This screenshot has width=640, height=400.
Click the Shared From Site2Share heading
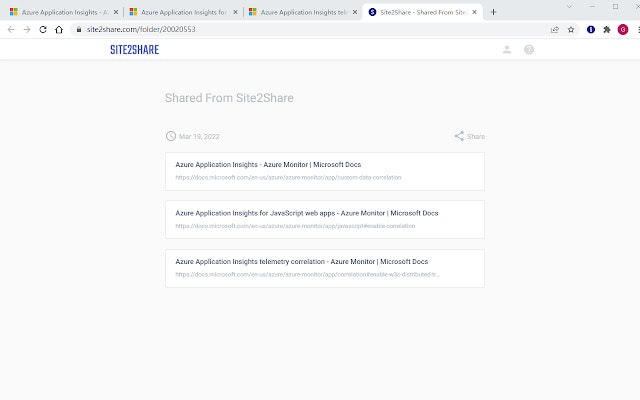[x=229, y=98]
